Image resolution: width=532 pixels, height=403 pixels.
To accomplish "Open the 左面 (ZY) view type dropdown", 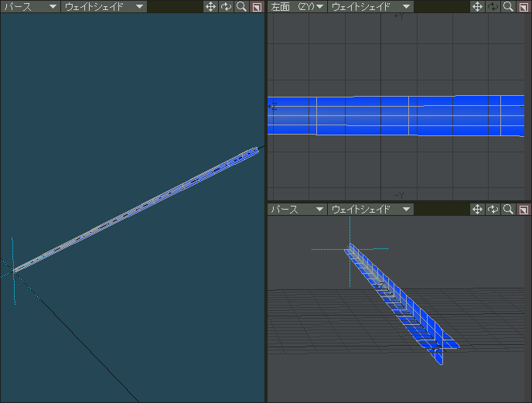I will tap(297, 6).
